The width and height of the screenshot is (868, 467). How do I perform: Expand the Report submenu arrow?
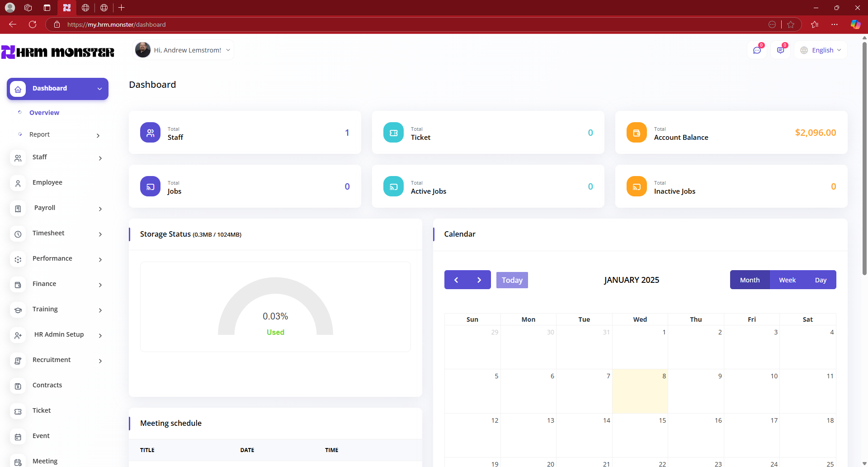98,135
